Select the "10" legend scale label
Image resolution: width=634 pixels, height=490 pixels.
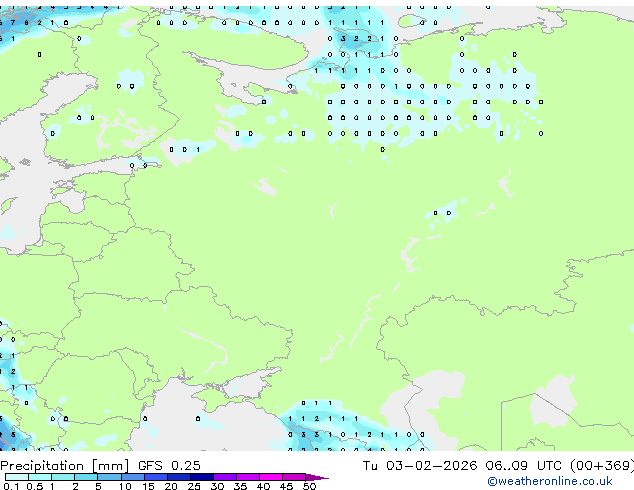point(125,486)
